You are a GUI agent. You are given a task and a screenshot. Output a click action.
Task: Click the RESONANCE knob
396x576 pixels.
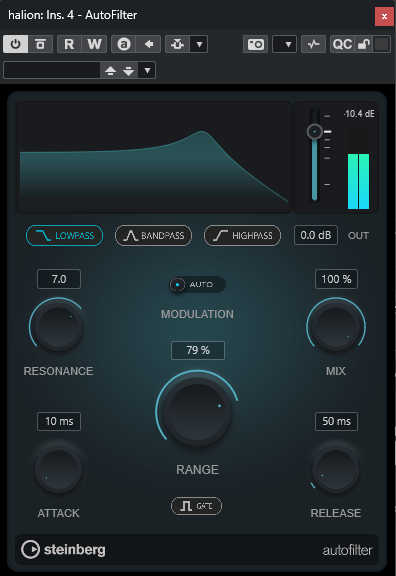click(x=58, y=327)
